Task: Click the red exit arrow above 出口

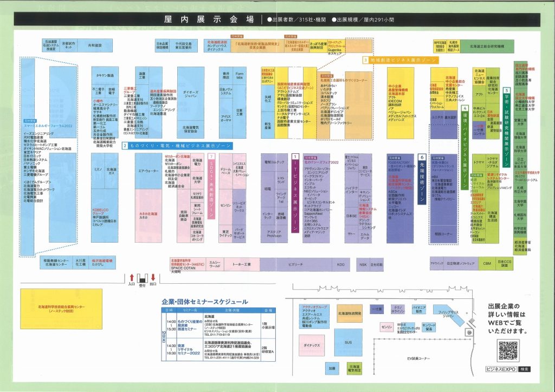Action: [153, 277]
